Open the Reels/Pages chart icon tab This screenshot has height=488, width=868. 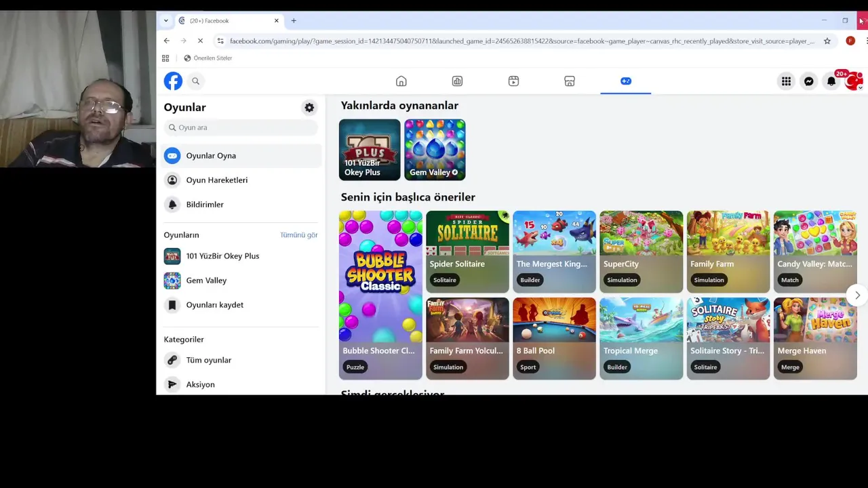(457, 81)
